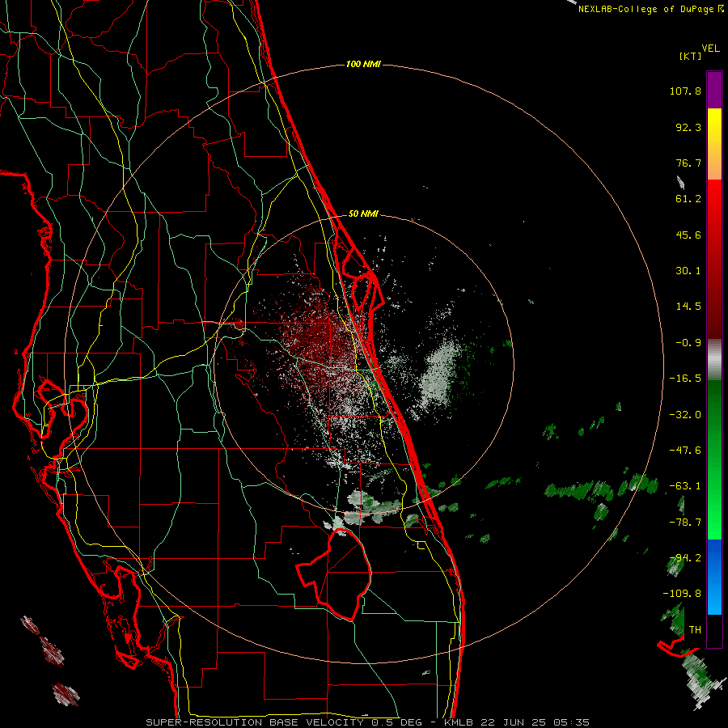Click the 100 NMI range ring label
The height and width of the screenshot is (728, 728).
pyautogui.click(x=363, y=64)
